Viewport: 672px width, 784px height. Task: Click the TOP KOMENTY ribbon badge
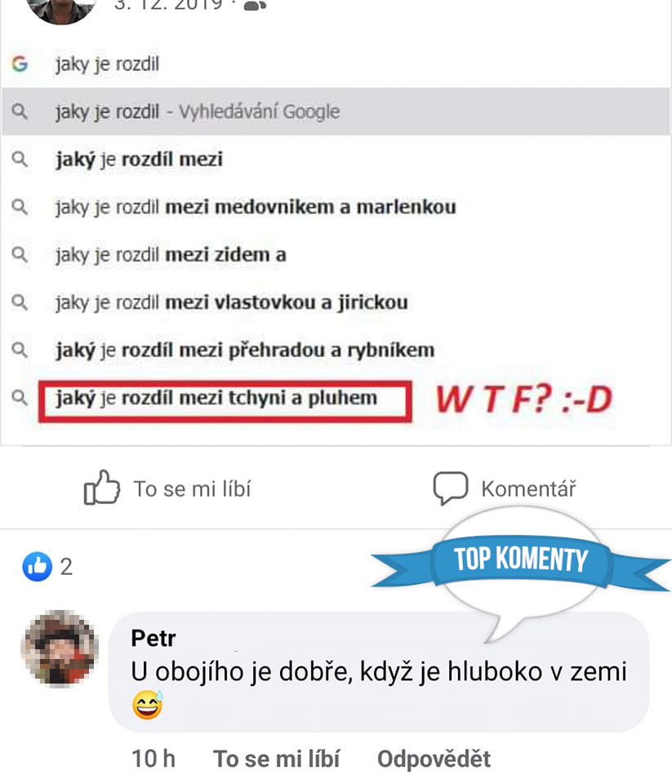[520, 560]
